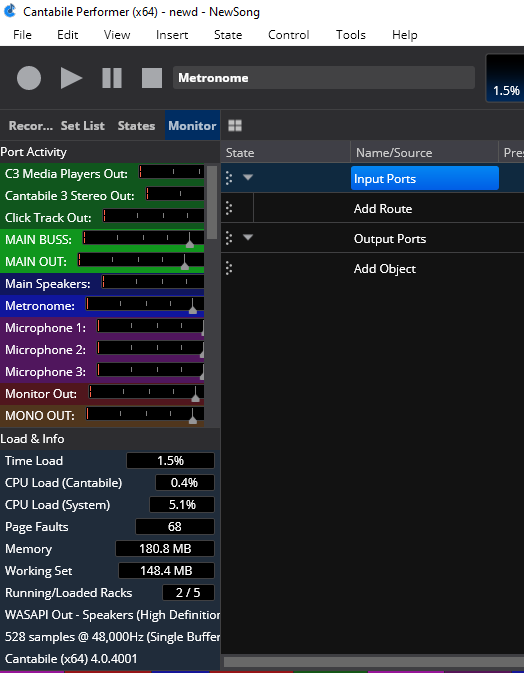524x673 pixels.
Task: Click the Metronome toolbar field
Action: [324, 78]
